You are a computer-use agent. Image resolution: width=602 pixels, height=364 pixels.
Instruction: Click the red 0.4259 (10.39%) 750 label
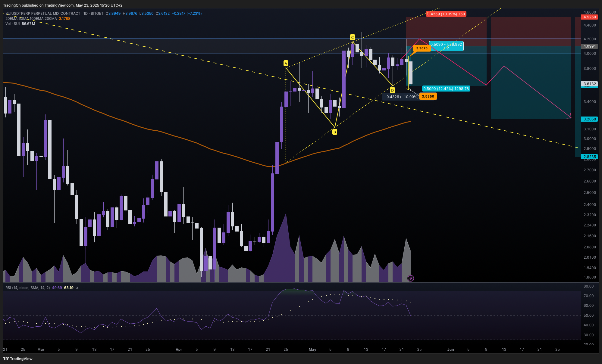point(446,14)
